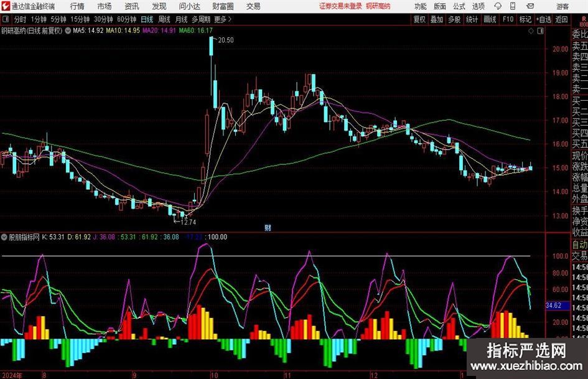This screenshot has height=379, width=588.
Task: Expand the 股朋指标网 indicator dropdown
Action: [4, 237]
